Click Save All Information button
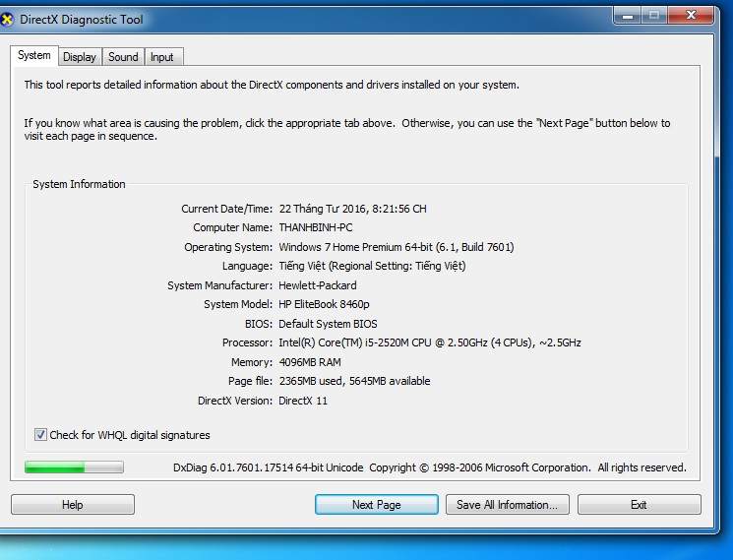733x560 pixels. (x=508, y=505)
